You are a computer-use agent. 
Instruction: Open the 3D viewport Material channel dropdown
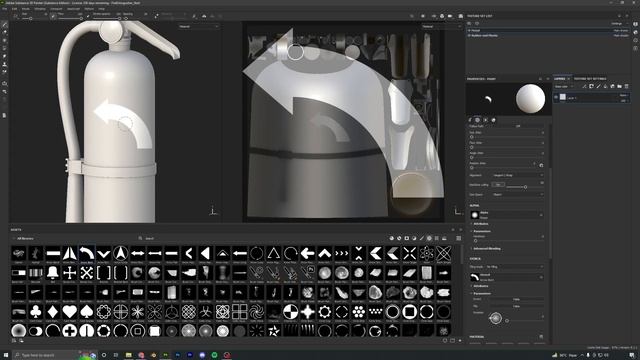tap(199, 27)
